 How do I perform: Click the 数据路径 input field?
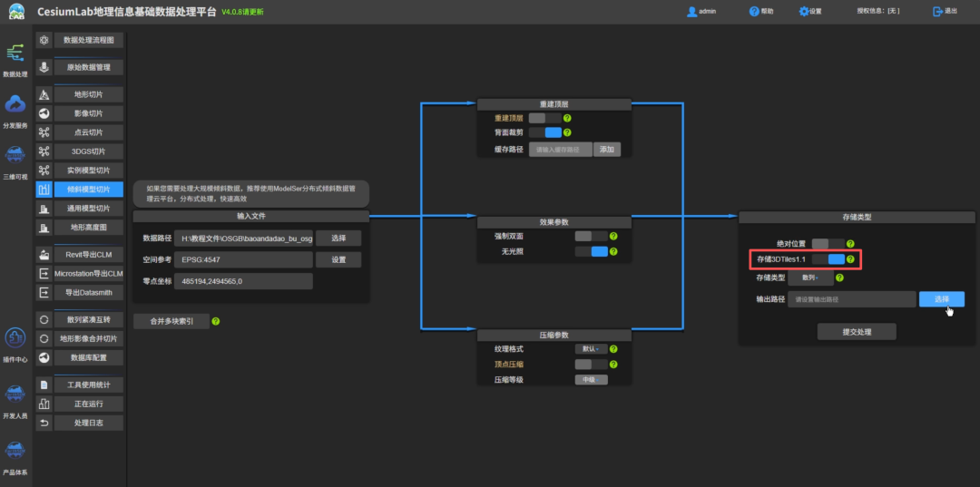pos(243,238)
